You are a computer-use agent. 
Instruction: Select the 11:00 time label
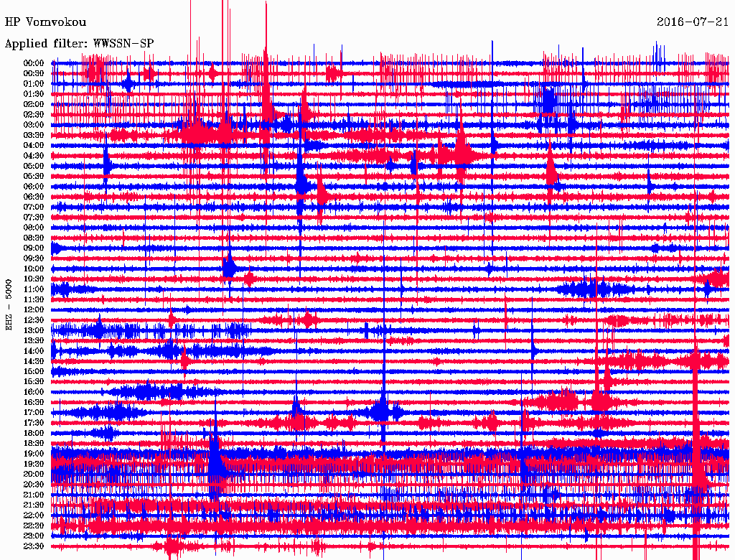[x=34, y=289]
